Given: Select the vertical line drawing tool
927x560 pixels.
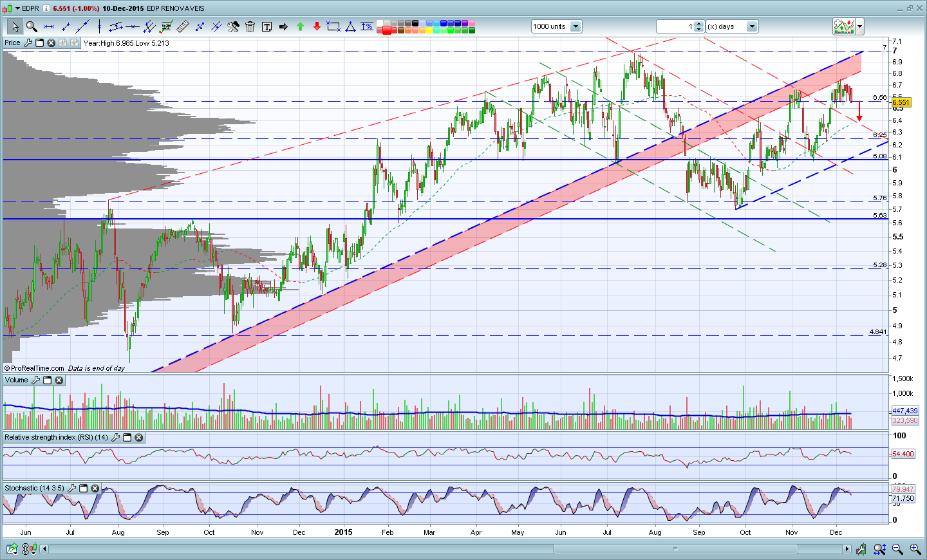Looking at the screenshot, I should pos(98,26).
